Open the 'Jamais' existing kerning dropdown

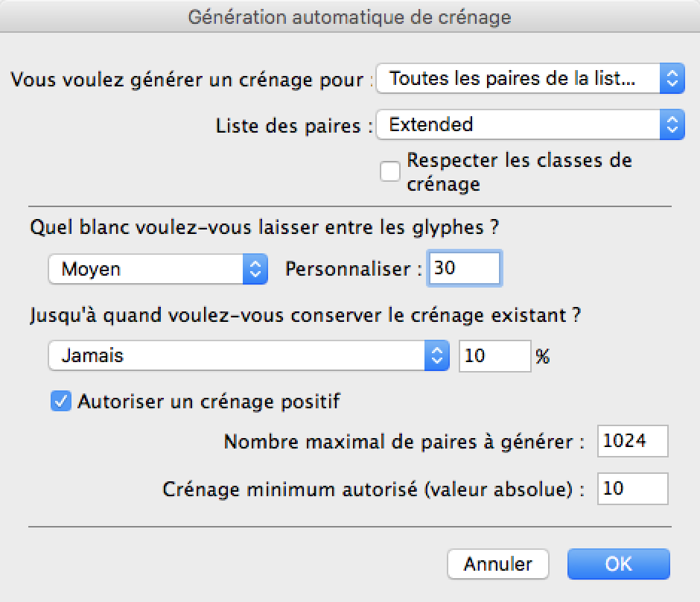tap(249, 356)
